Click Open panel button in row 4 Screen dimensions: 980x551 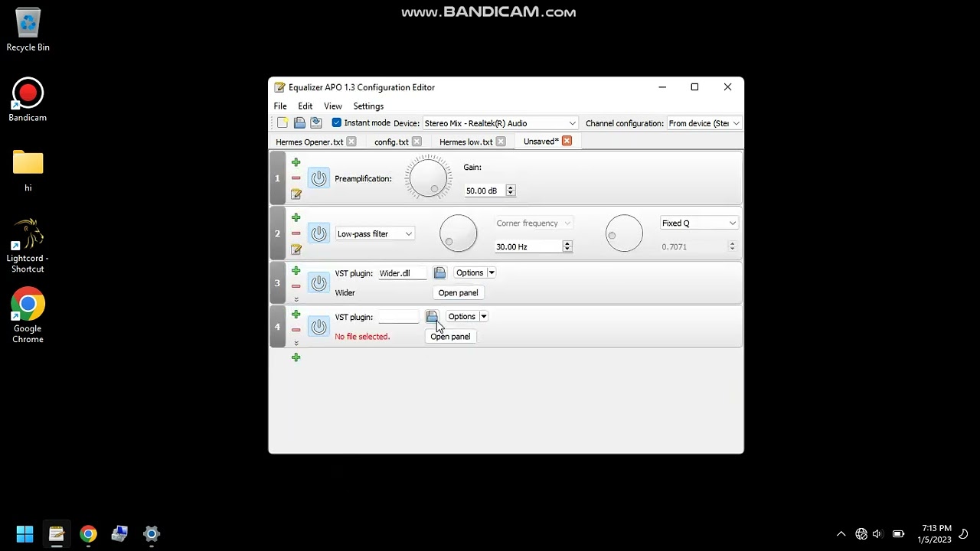450,337
